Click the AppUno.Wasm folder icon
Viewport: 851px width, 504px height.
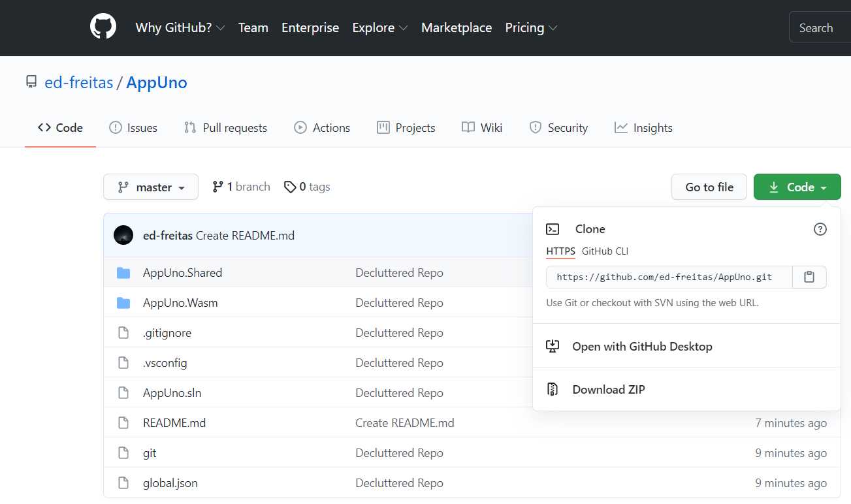tap(123, 302)
